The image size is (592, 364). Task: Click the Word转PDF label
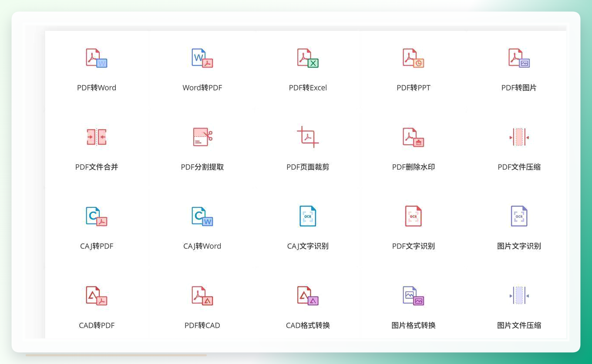click(x=202, y=88)
